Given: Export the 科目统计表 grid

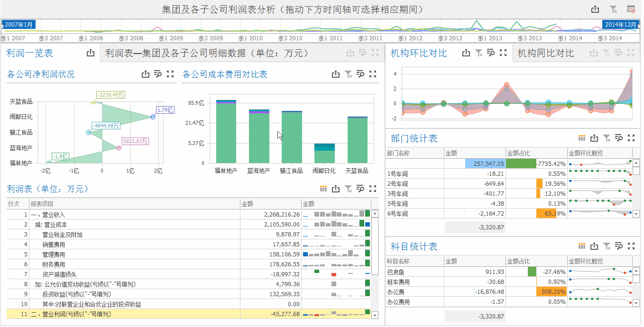Looking at the screenshot, I should click(x=594, y=246).
